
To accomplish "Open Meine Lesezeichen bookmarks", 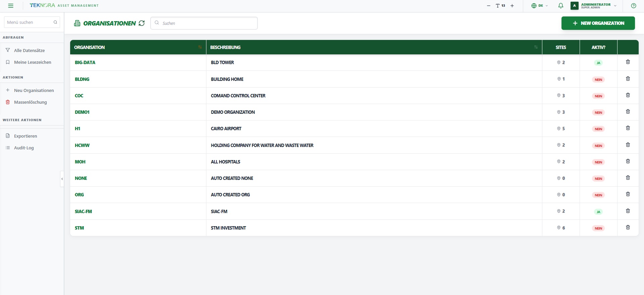I will coord(33,62).
